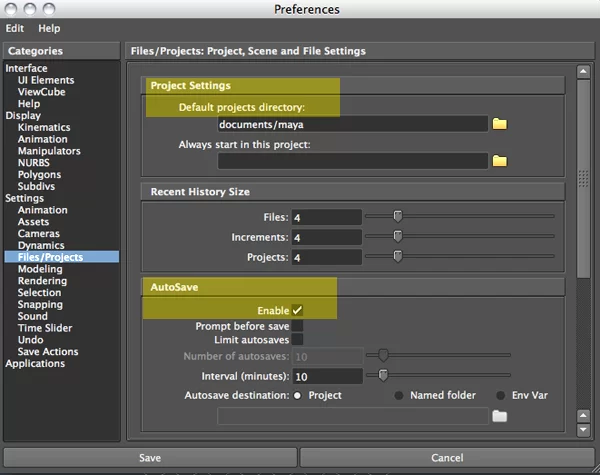Open the Edit menu
The image size is (600, 475).
tap(16, 29)
